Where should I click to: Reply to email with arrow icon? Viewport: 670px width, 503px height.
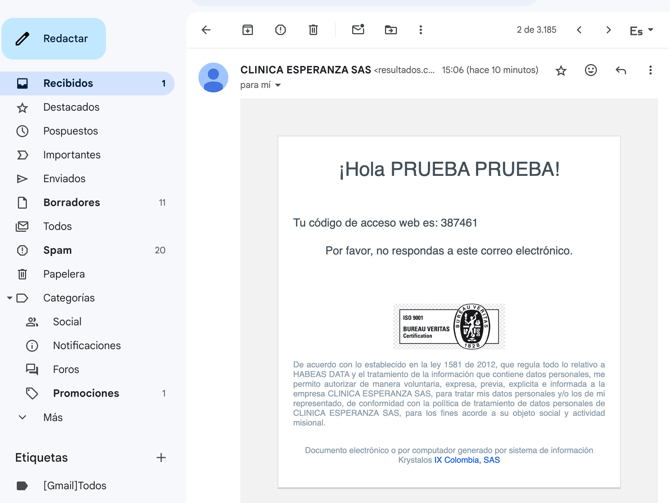point(621,71)
